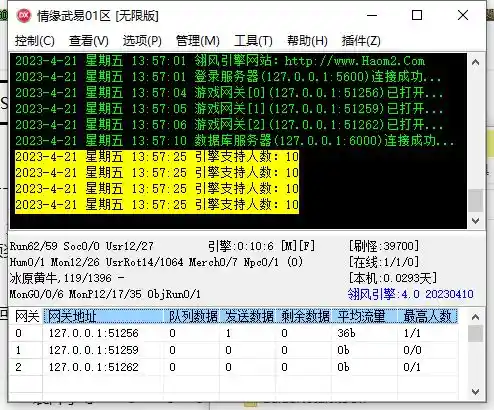Click the log panel scrollbar thumb

click(x=476, y=201)
